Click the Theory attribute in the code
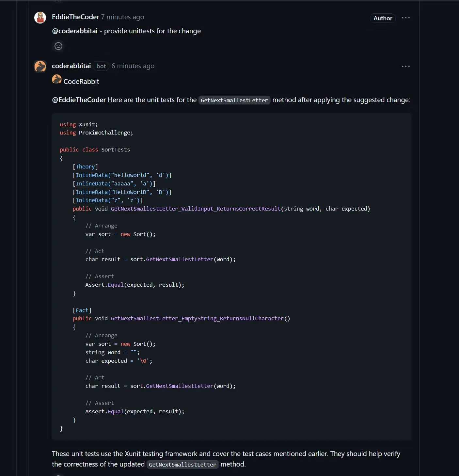 point(85,167)
